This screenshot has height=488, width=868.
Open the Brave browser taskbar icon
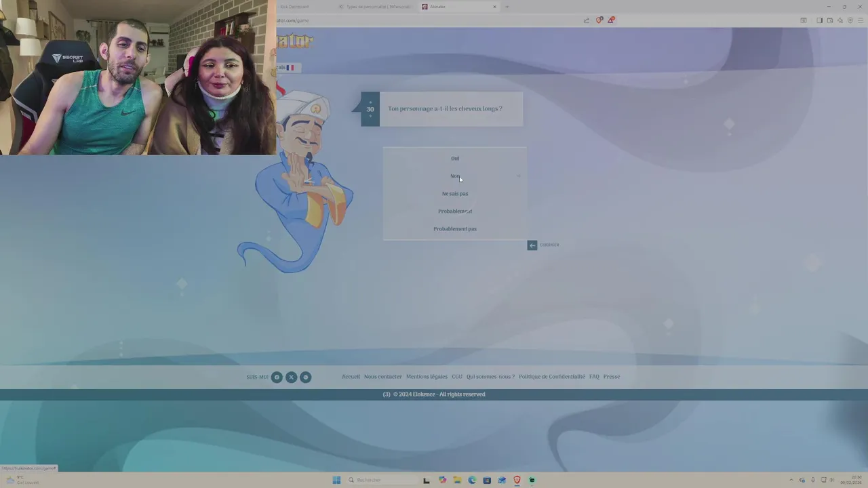point(517,480)
